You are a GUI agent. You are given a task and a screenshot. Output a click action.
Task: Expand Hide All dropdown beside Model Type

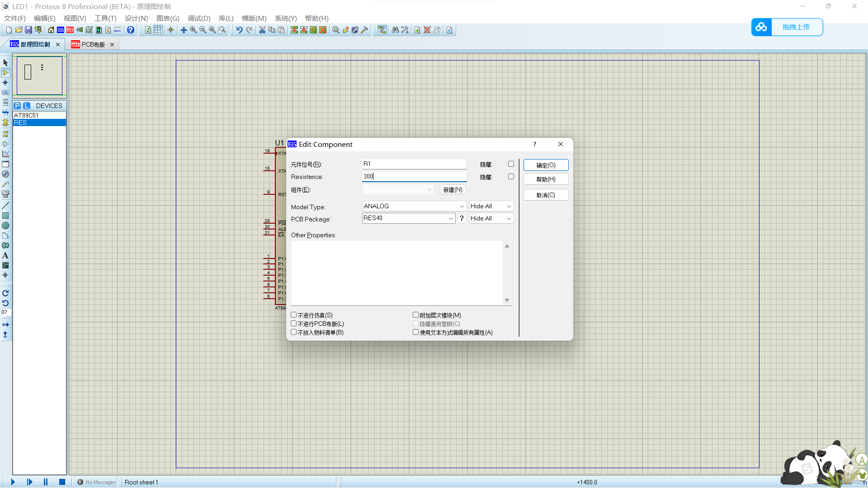[x=509, y=206]
